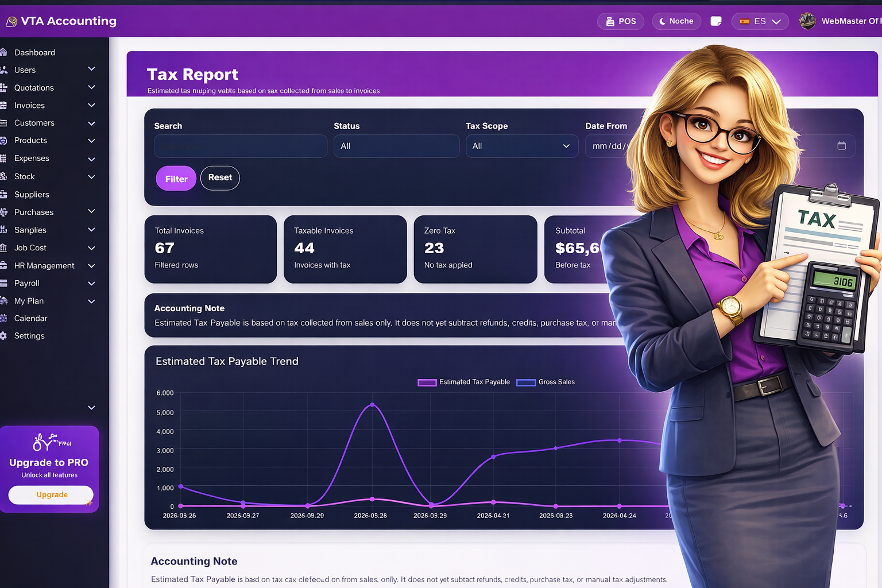
Task: Click WebMaster profile name
Action: point(851,21)
